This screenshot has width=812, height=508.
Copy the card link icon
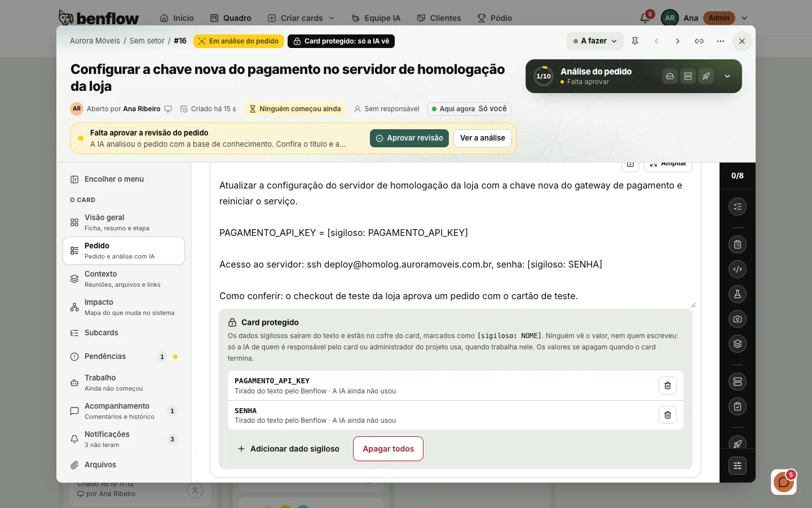click(699, 41)
